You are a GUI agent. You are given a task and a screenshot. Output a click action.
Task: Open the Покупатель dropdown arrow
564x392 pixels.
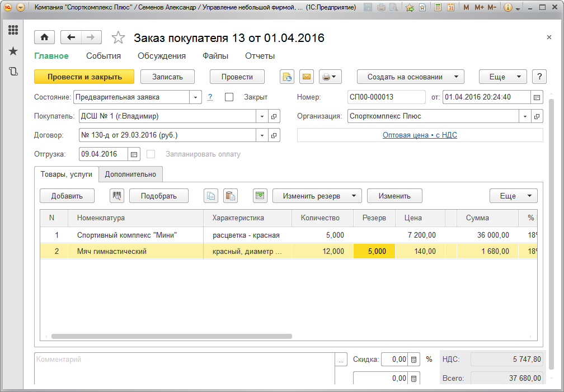(x=262, y=116)
